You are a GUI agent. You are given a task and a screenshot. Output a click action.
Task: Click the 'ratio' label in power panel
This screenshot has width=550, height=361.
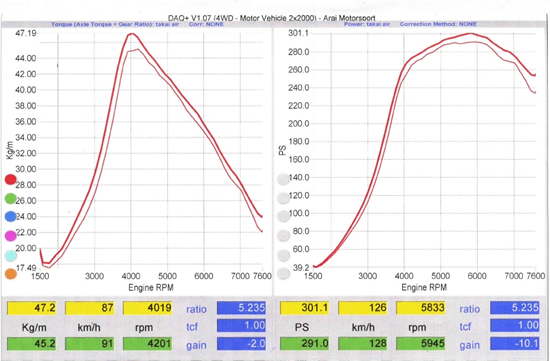(x=469, y=309)
